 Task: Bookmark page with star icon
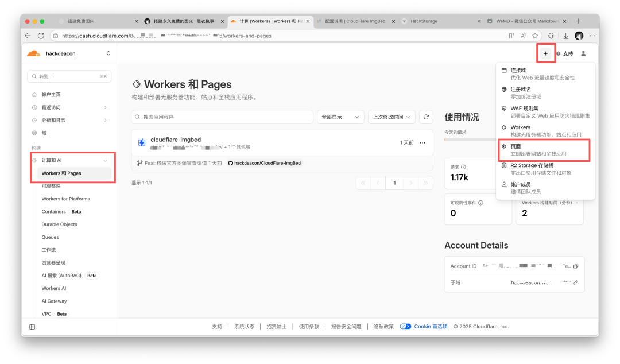tap(535, 36)
